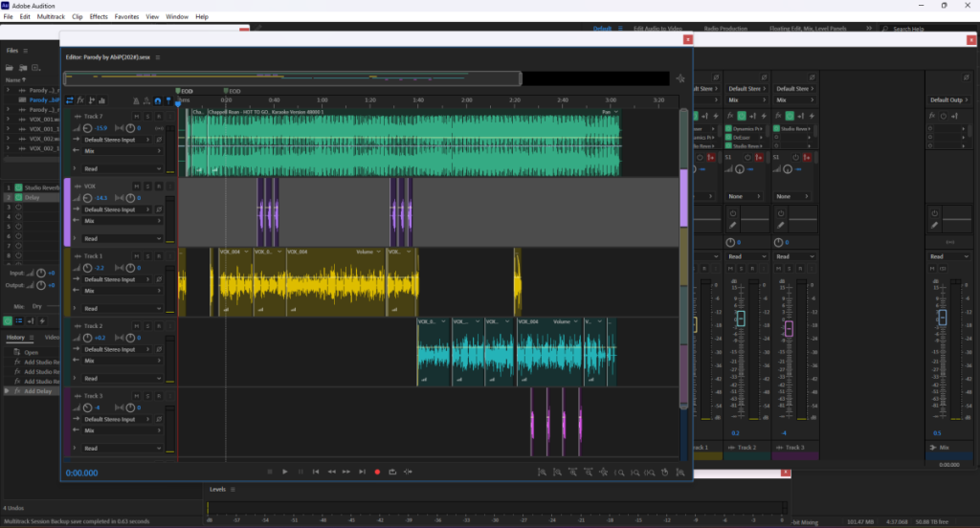Click the Pause transport button

(301, 472)
